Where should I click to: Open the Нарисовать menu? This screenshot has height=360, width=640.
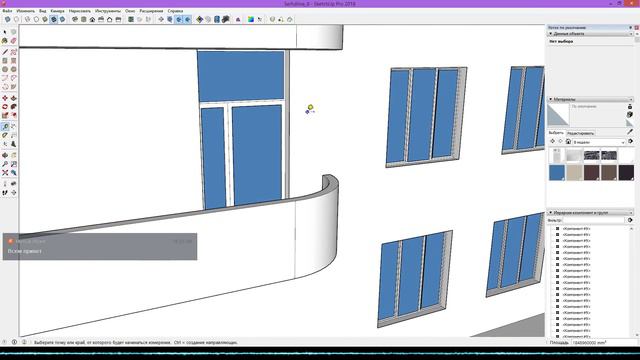(80, 11)
